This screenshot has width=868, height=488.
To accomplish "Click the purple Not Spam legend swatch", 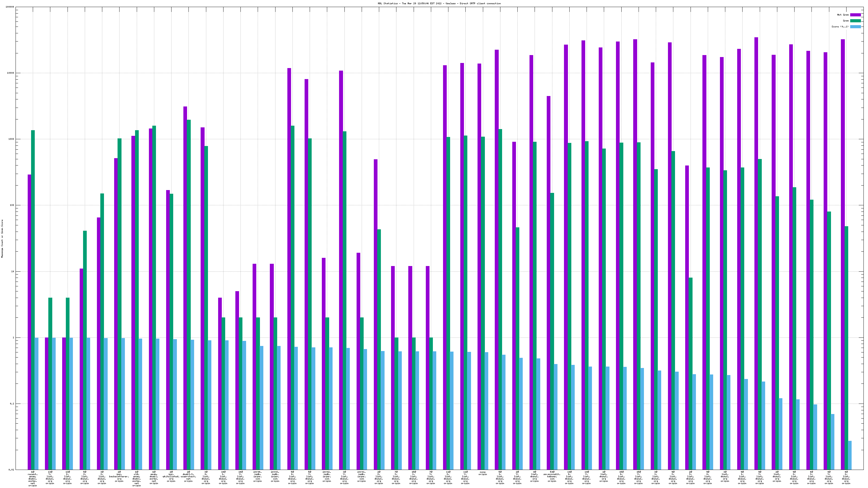I will pos(855,15).
